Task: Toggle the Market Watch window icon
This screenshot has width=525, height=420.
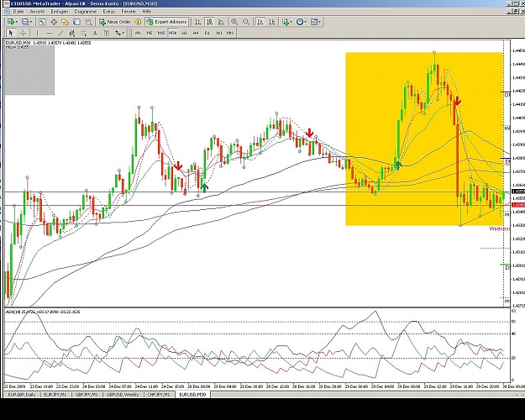Action: pos(42,22)
